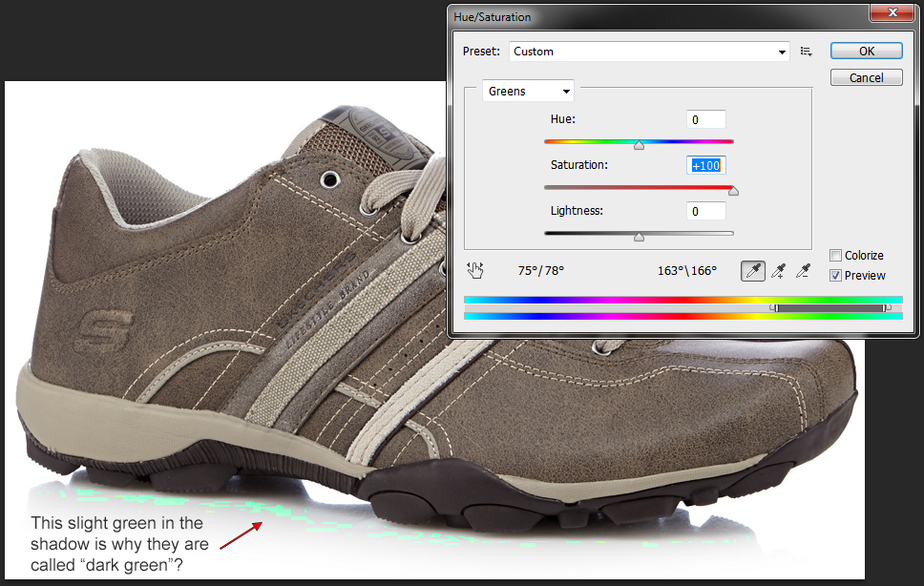This screenshot has width=924, height=586.
Task: Click the Lightness value field
Action: pyautogui.click(x=706, y=212)
